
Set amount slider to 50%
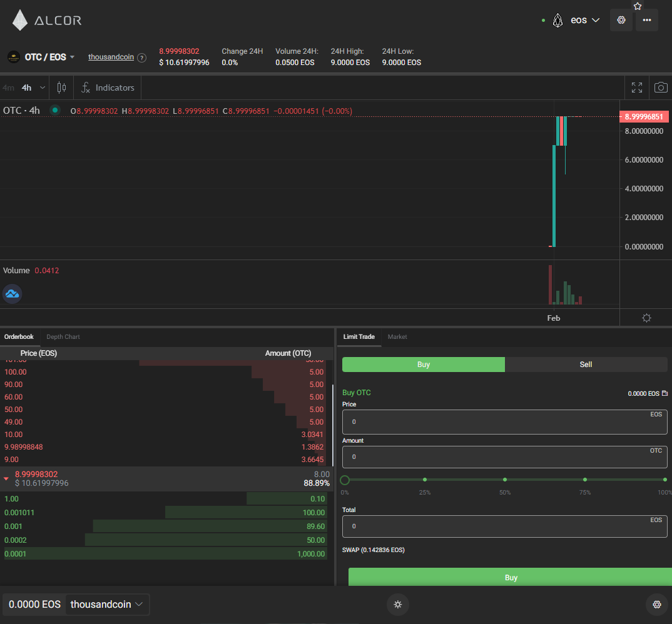click(x=505, y=480)
